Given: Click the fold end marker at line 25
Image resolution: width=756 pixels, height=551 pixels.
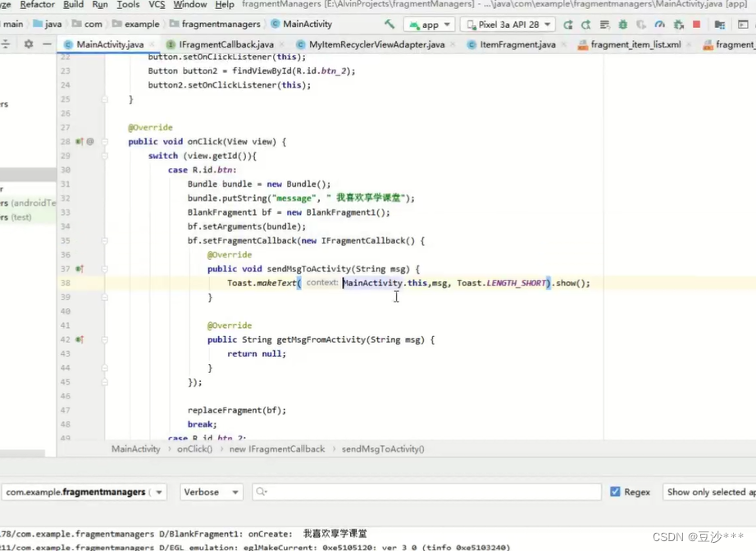Looking at the screenshot, I should [x=105, y=99].
